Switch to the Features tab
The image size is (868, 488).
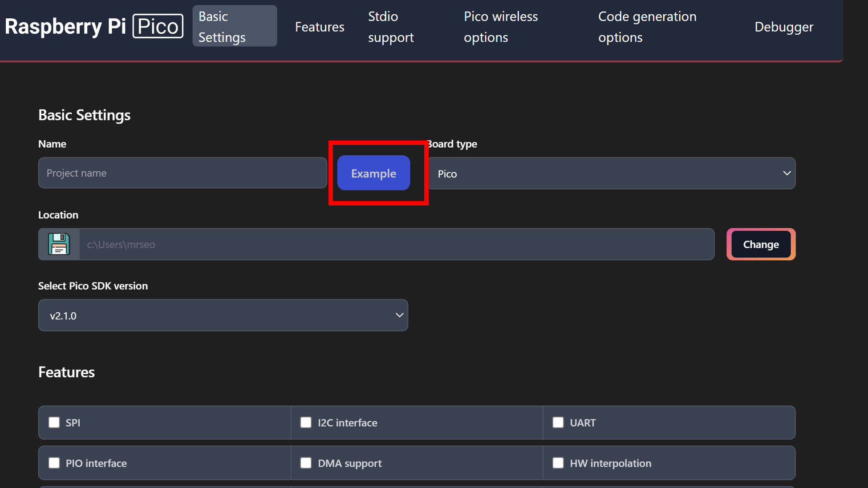tap(319, 27)
